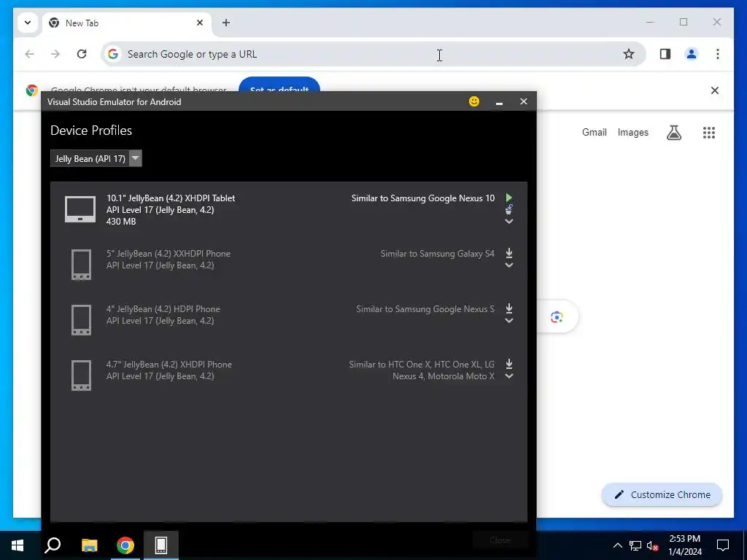Uninstall the 10.1" JellyBean Tablet profile

tap(508, 209)
